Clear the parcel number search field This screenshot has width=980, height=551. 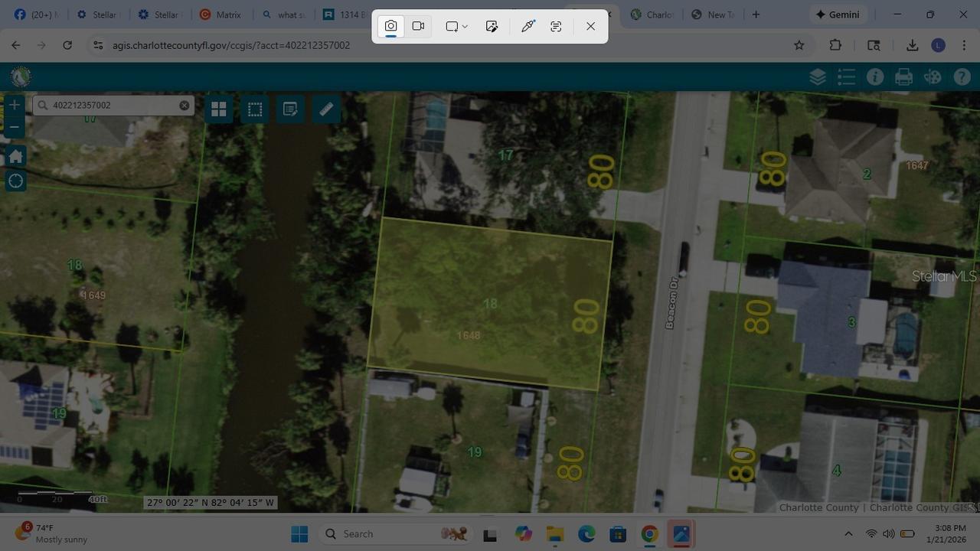pyautogui.click(x=184, y=105)
